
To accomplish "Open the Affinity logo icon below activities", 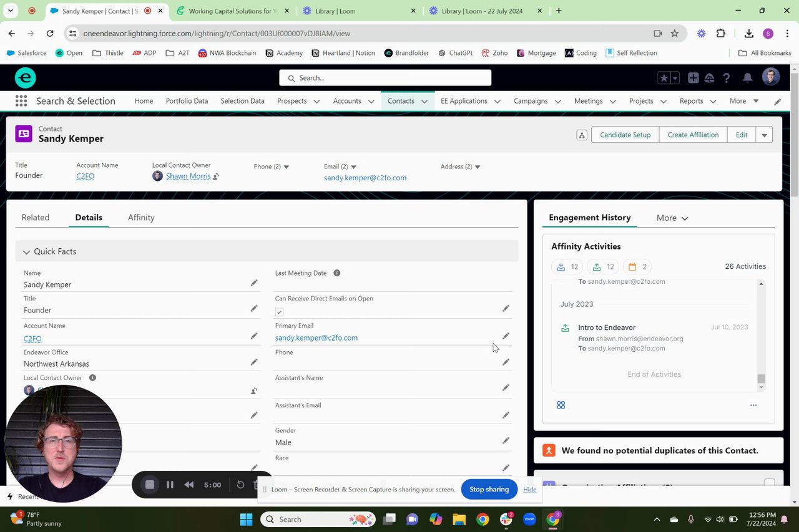I will pos(561,405).
